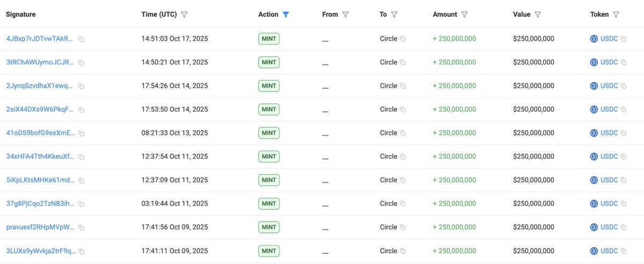
Task: Copy signature pravuexf2RHpMVpW with copy icon
Action: [81, 227]
